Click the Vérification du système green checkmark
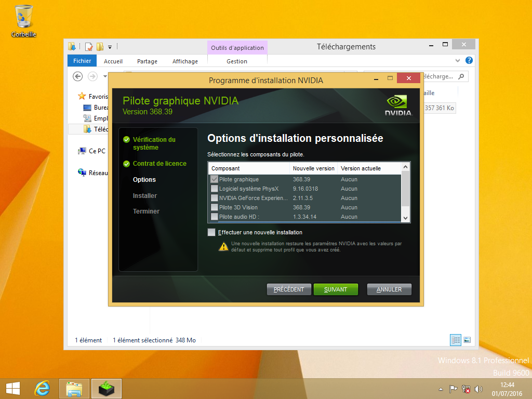Image resolution: width=532 pixels, height=399 pixels. pos(127,139)
